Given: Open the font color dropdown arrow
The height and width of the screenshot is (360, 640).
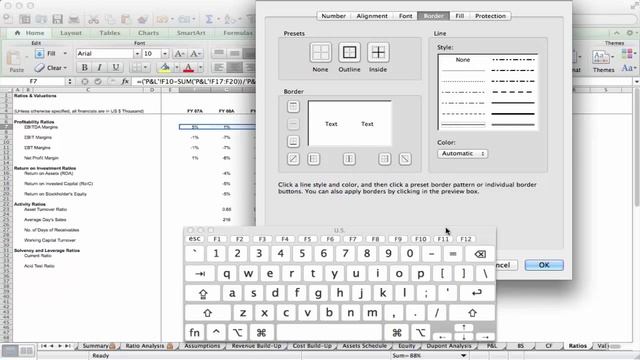Looking at the screenshot, I should pos(200,68).
